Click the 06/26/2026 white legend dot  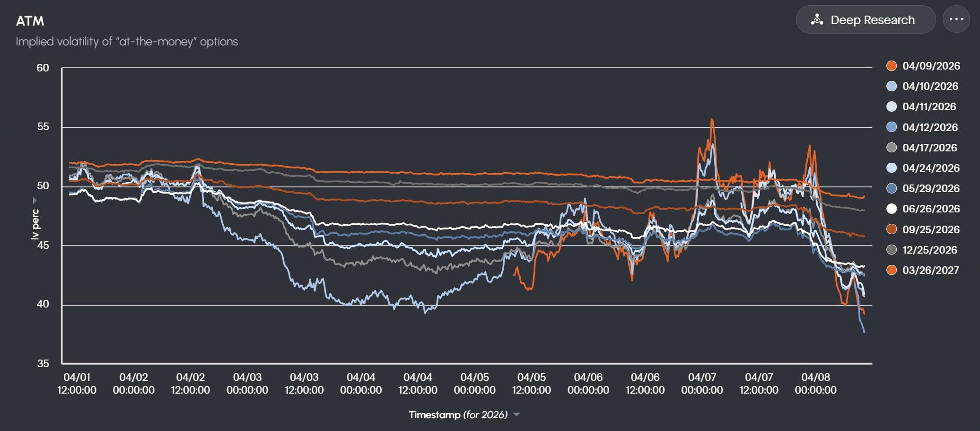[892, 209]
